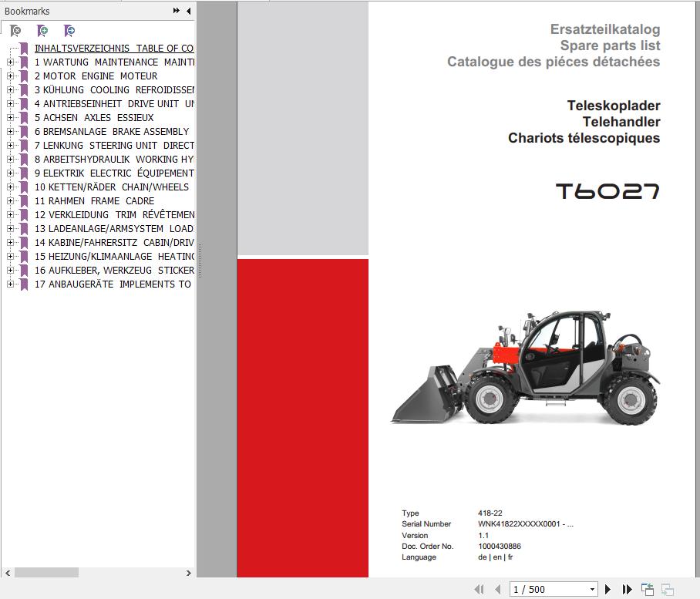Expand the 5 Achsen Axles bookmark

click(10, 117)
